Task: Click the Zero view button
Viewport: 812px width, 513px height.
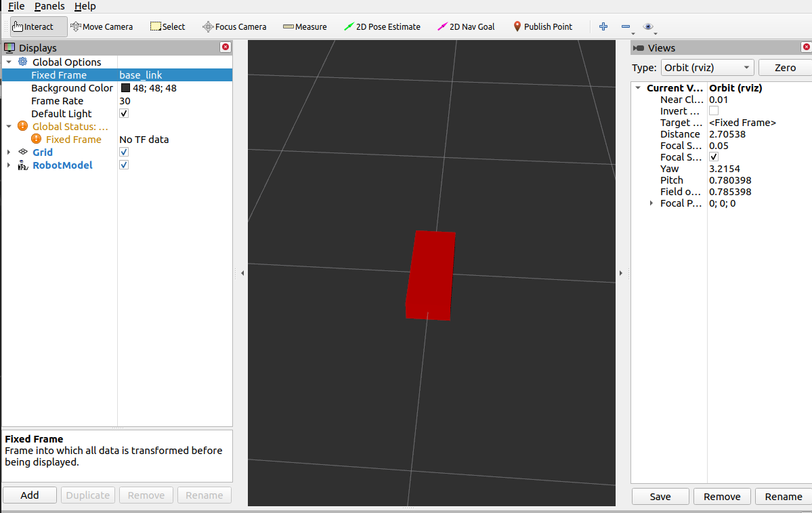Action: point(785,67)
